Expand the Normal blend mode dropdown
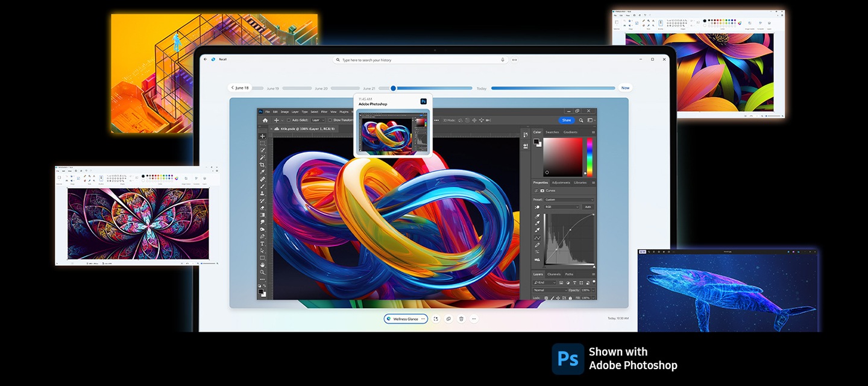 click(x=550, y=290)
